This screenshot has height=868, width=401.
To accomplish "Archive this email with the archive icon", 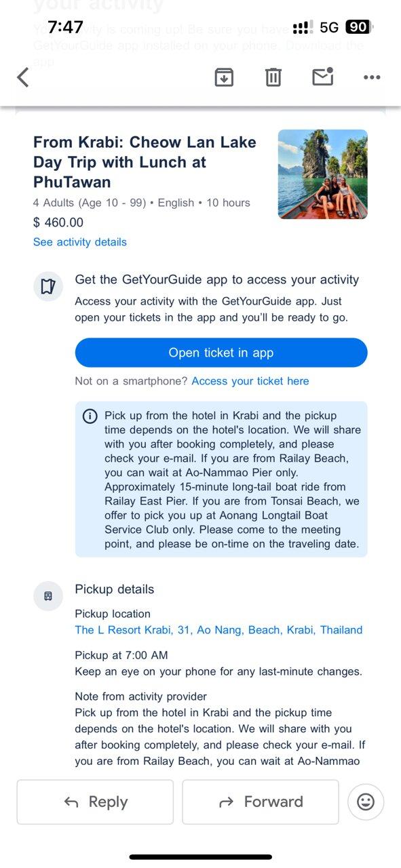I will pyautogui.click(x=224, y=77).
